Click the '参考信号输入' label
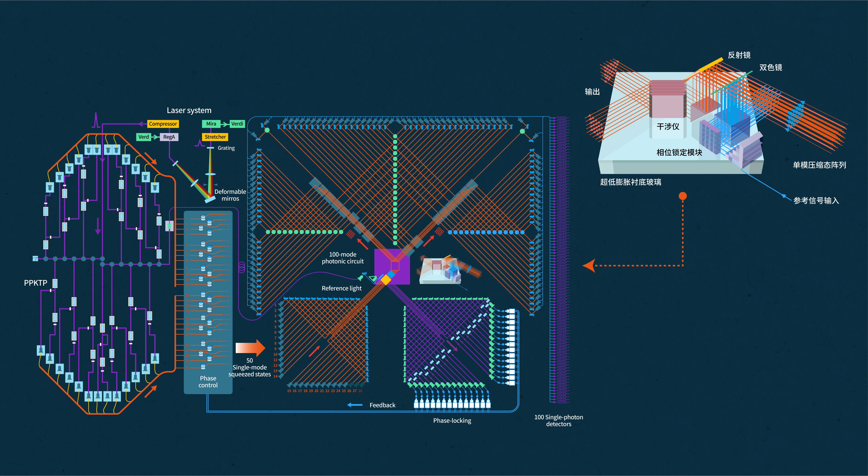 [x=816, y=201]
